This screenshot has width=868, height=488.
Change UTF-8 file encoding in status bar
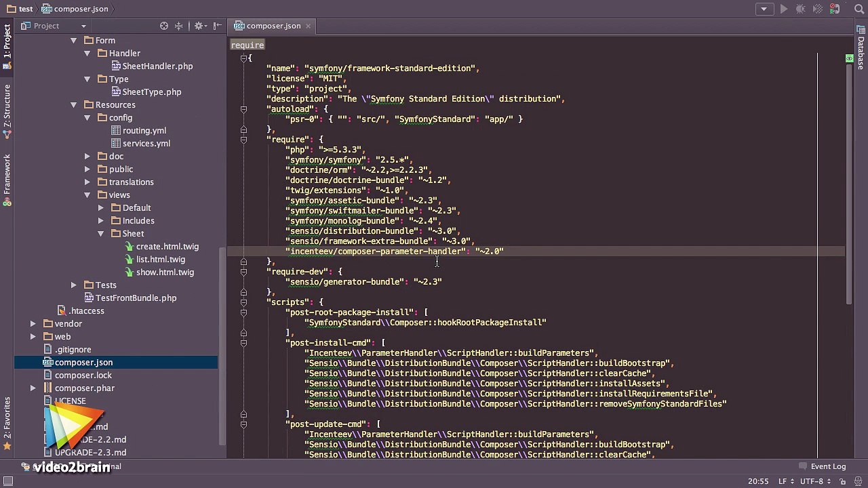coord(816,481)
